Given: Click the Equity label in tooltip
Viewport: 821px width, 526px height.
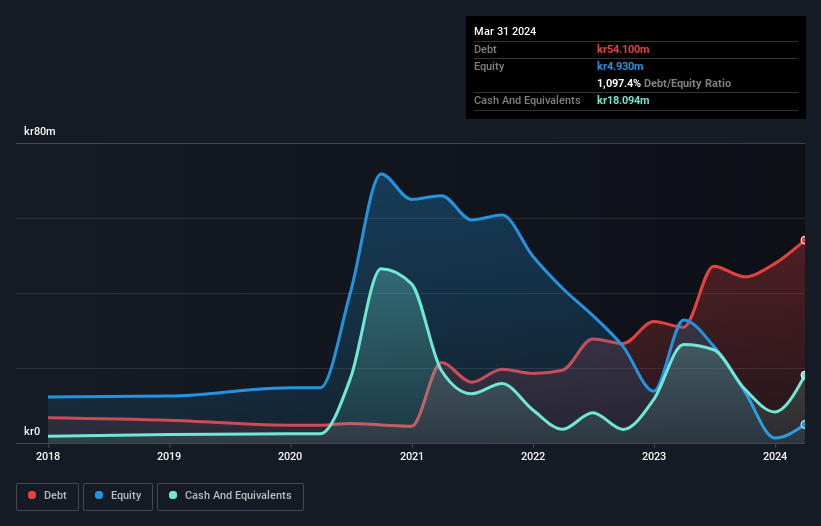Looking at the screenshot, I should (489, 66).
